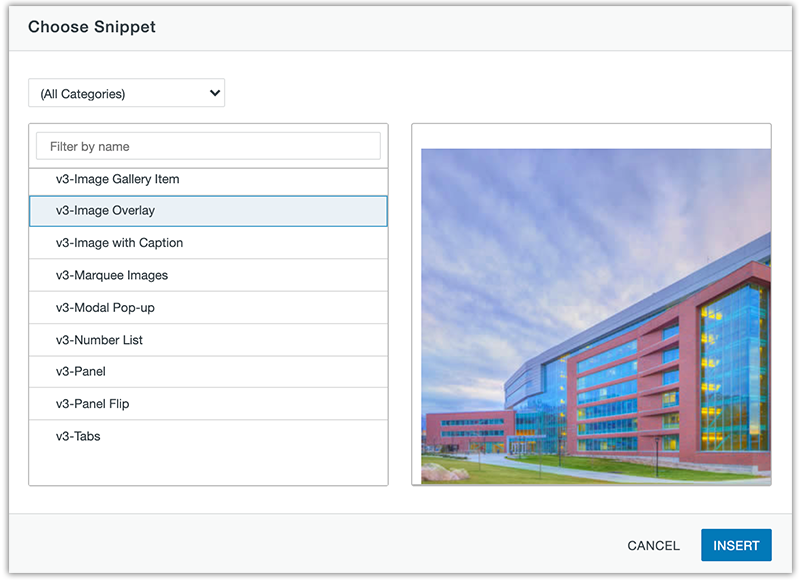Cancel the Choose Snippet dialog
The width and height of the screenshot is (800, 580).
click(654, 545)
